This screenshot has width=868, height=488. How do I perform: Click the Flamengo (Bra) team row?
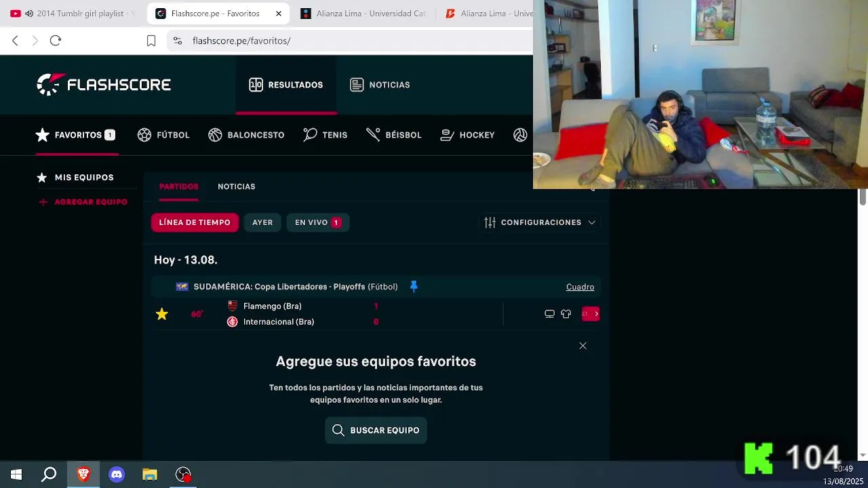coord(272,306)
